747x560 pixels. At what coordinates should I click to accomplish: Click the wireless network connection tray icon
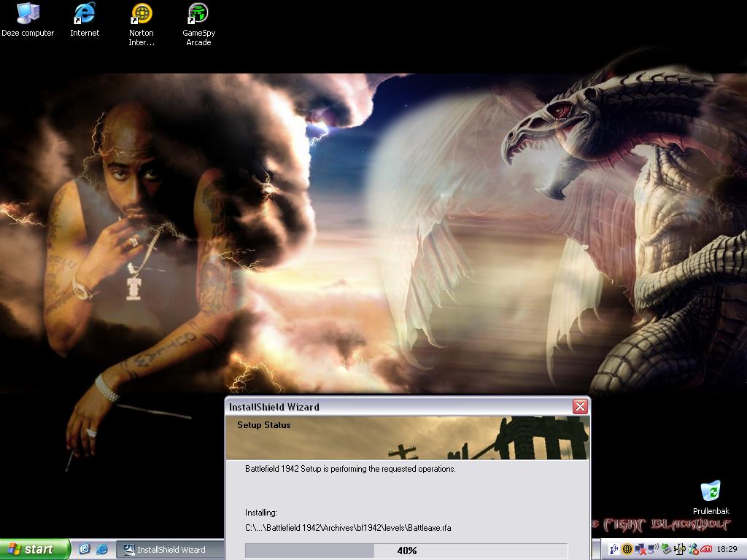click(x=654, y=549)
